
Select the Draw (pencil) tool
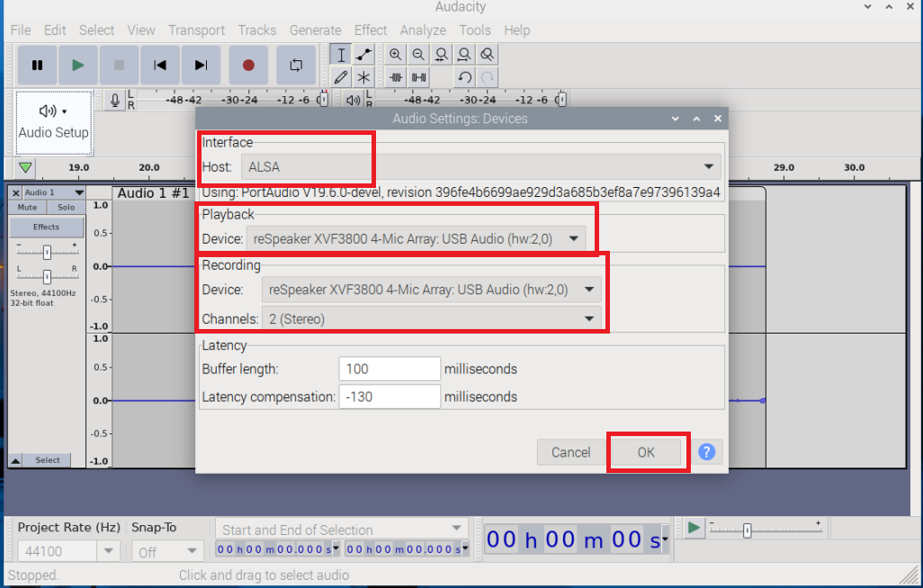point(341,77)
